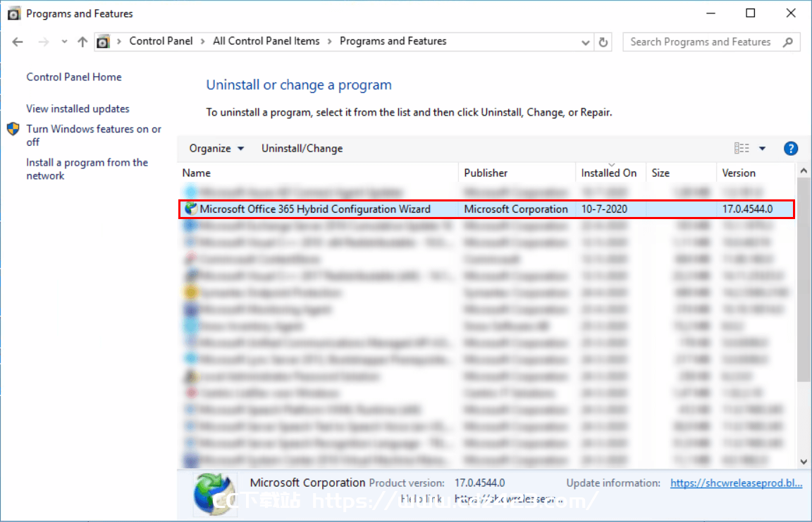Click the scrollbar down arrow
The width and height of the screenshot is (812, 522).
point(804,462)
